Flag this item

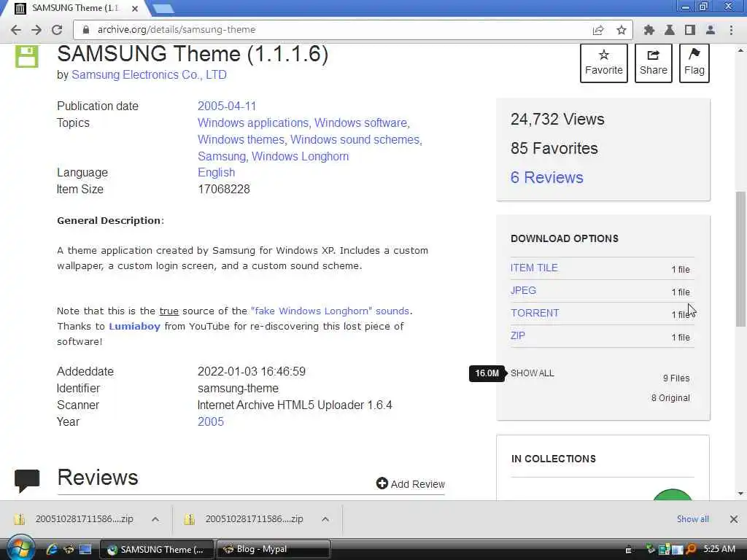[x=694, y=63]
